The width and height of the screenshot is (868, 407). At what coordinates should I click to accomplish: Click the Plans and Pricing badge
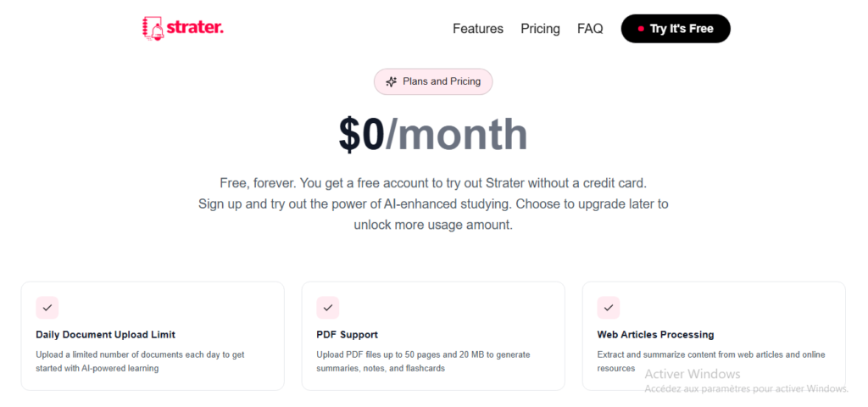click(433, 82)
